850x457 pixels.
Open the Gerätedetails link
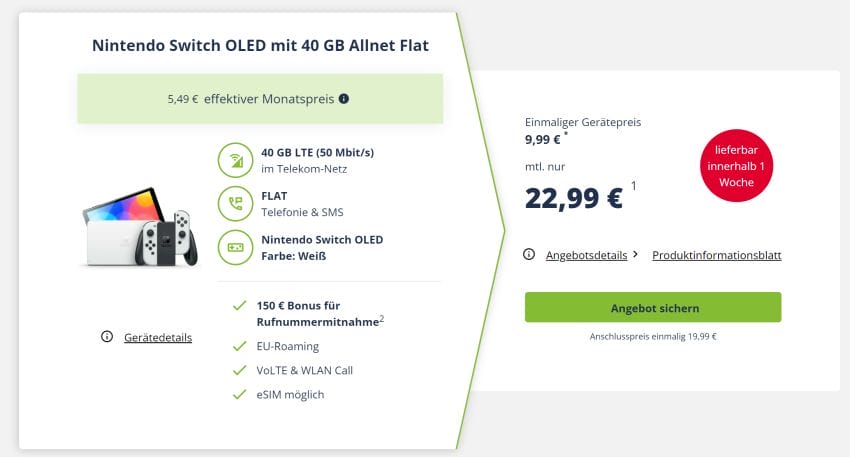click(x=158, y=337)
